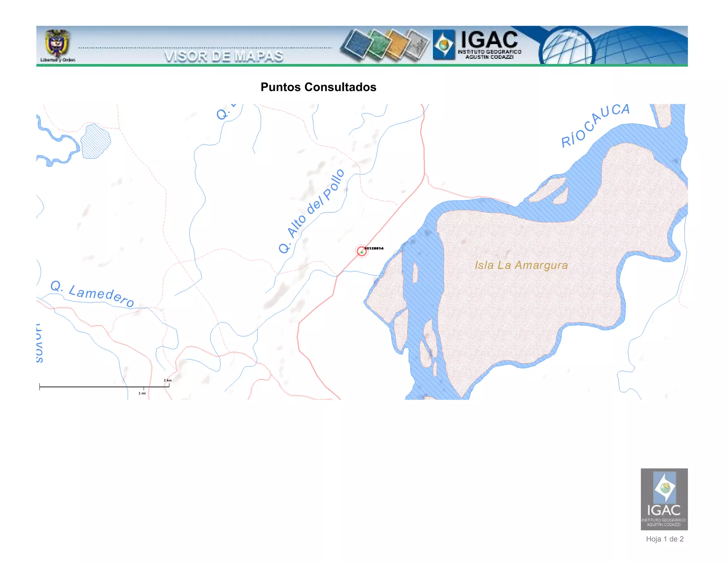Click the hatched blue lake at upper left
This screenshot has height=562, width=728.
95,141
